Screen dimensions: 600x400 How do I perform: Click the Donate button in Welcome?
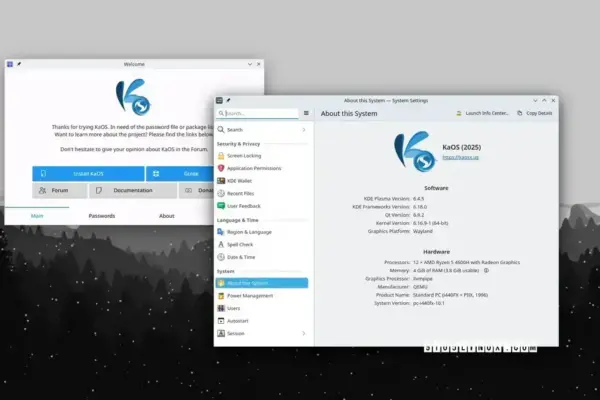196,190
